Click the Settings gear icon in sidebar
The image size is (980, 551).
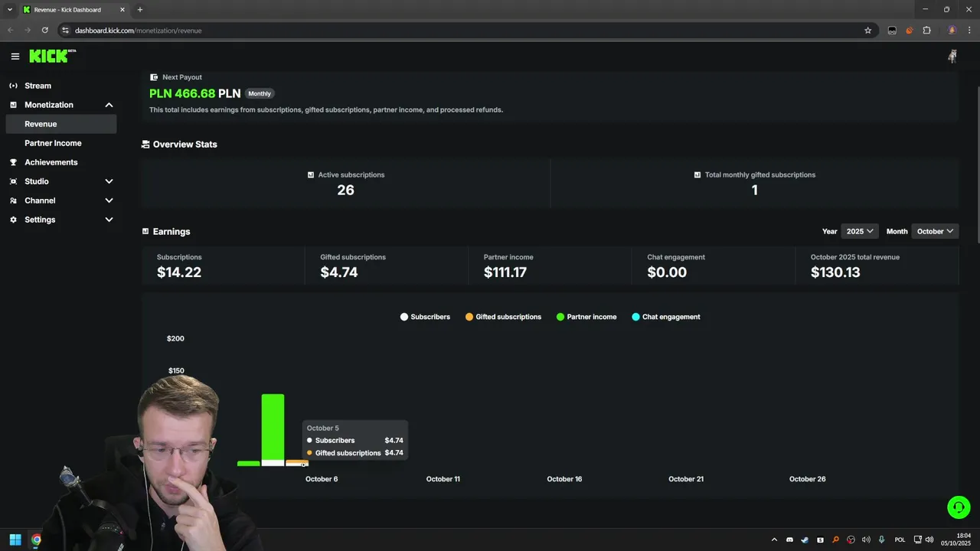pos(13,220)
